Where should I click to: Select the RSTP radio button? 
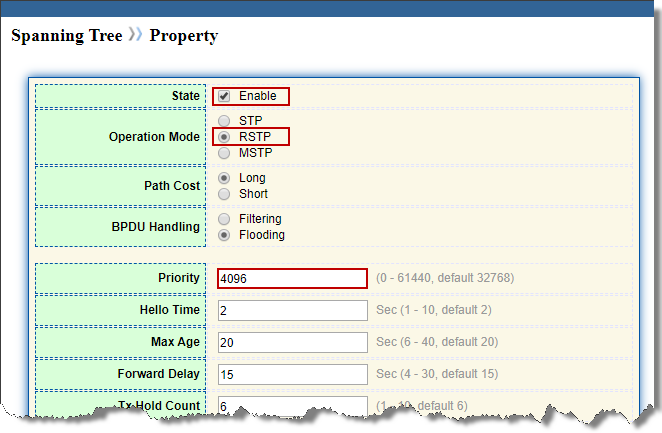[x=224, y=137]
